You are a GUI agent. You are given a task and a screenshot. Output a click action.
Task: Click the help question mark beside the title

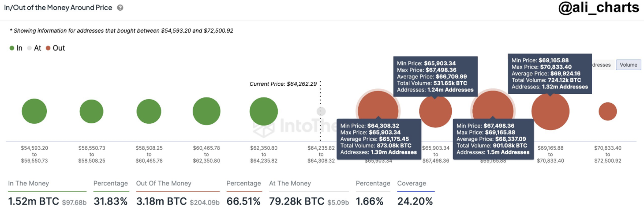pyautogui.click(x=120, y=8)
